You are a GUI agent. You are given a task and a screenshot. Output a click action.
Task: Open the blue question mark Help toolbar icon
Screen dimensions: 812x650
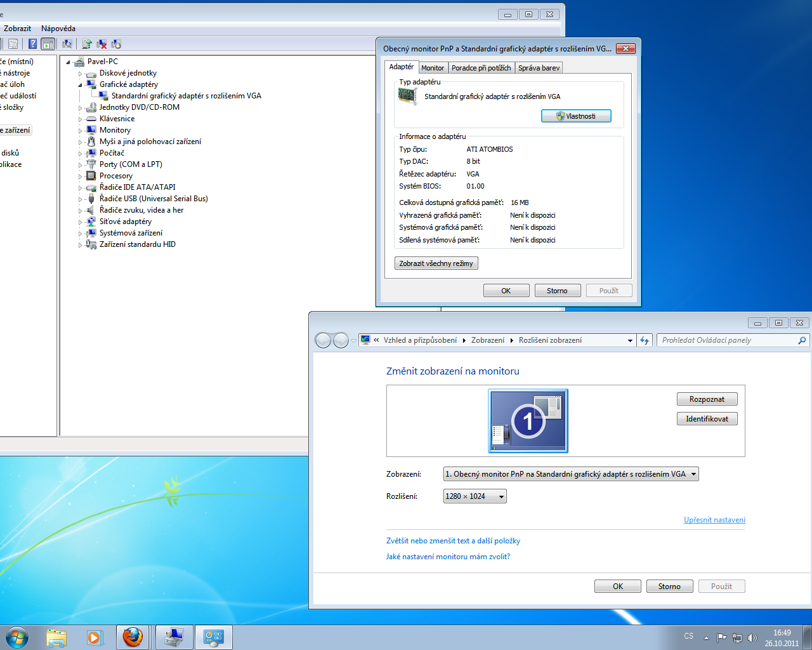(32, 44)
